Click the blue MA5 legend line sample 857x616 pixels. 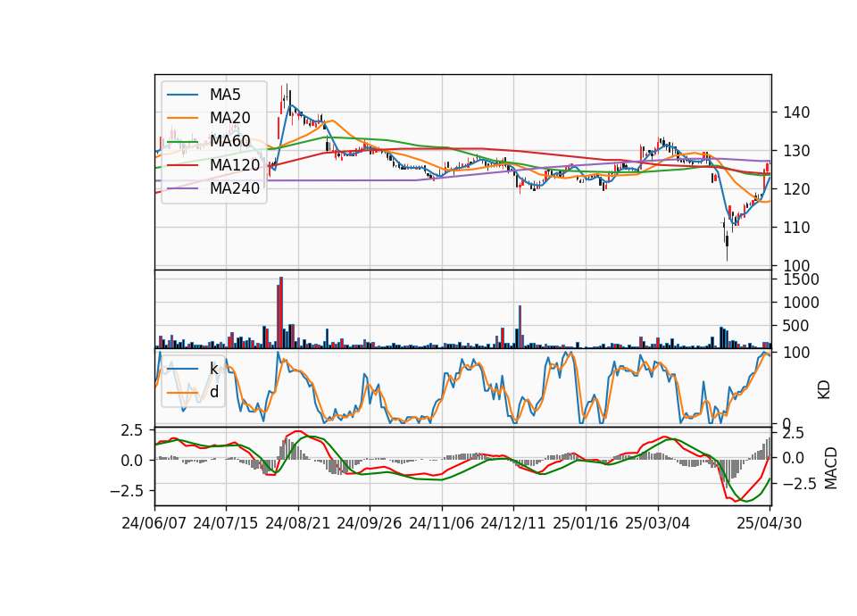point(182,95)
